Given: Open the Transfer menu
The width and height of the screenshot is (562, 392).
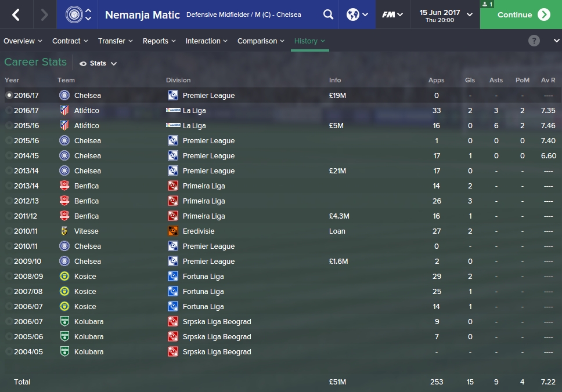Looking at the screenshot, I should pyautogui.click(x=115, y=41).
